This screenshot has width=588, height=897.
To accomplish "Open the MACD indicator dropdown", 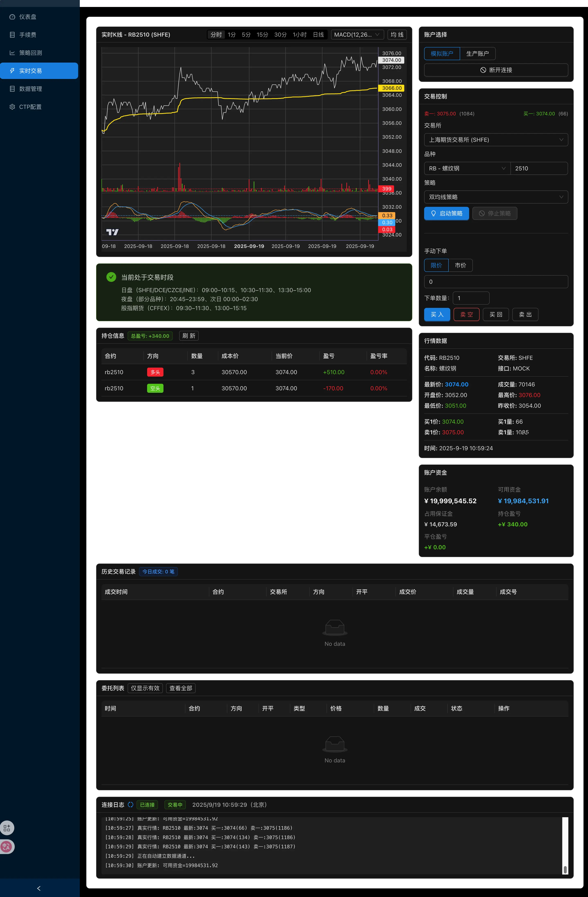I will point(357,35).
